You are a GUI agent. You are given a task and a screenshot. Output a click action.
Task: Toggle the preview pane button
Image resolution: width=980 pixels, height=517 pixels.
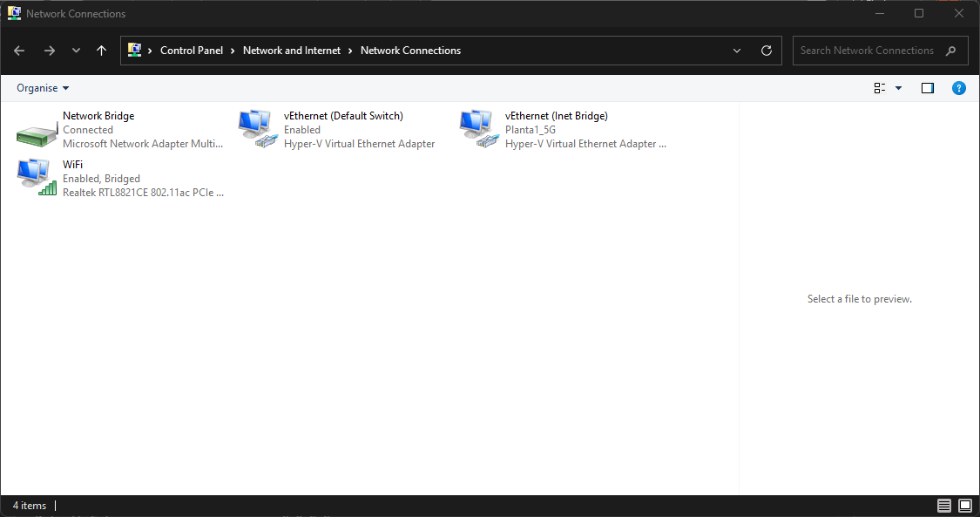pos(927,88)
